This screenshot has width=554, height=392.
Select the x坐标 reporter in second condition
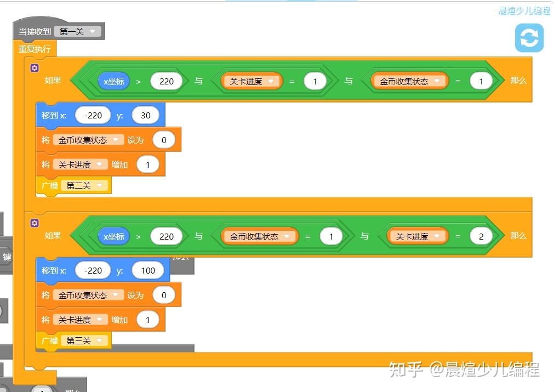point(114,236)
